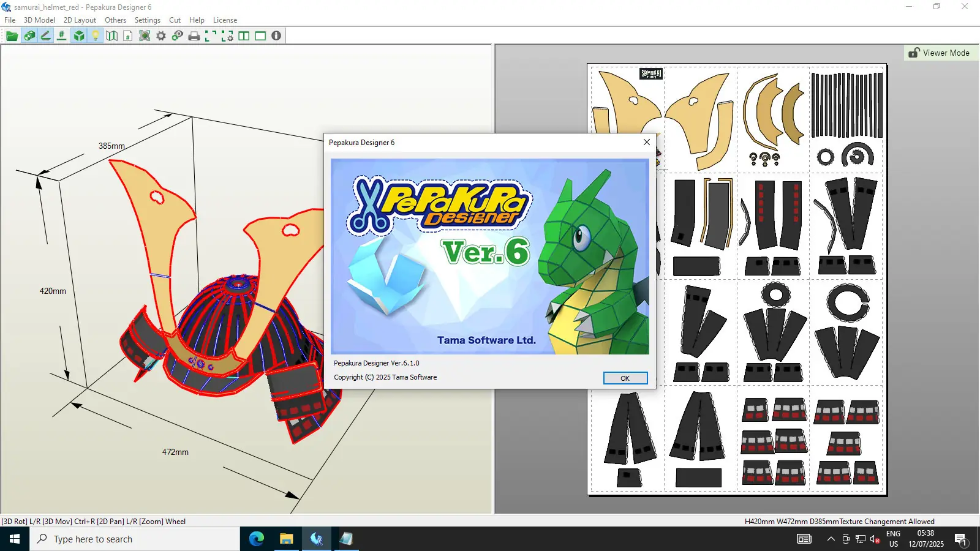Image resolution: width=980 pixels, height=551 pixels.
Task: Click the green corner-brackets selection icon
Action: (x=211, y=36)
